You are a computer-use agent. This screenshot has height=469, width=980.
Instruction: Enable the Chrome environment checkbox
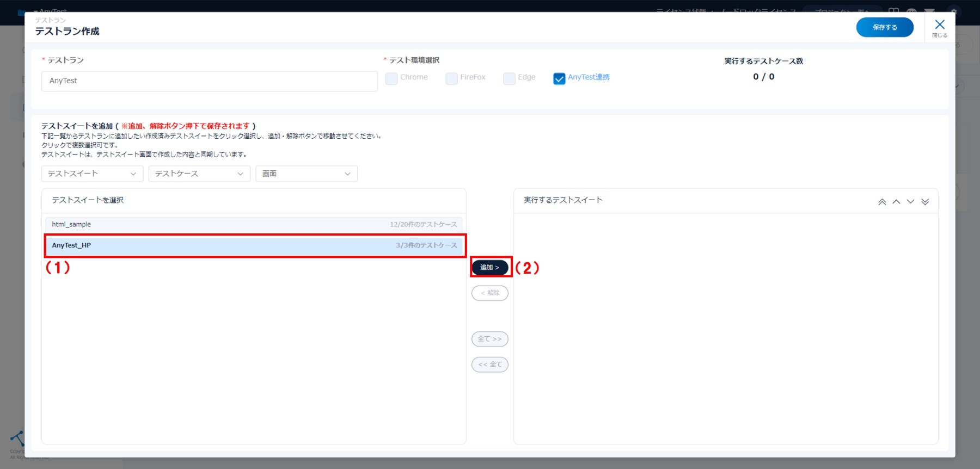391,78
